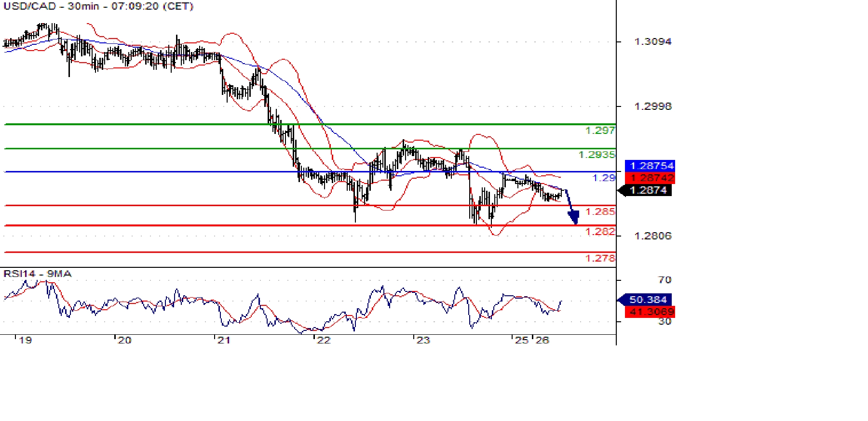The height and width of the screenshot is (421, 868).
Task: Select the RSI 30 level label
Action: click(665, 321)
